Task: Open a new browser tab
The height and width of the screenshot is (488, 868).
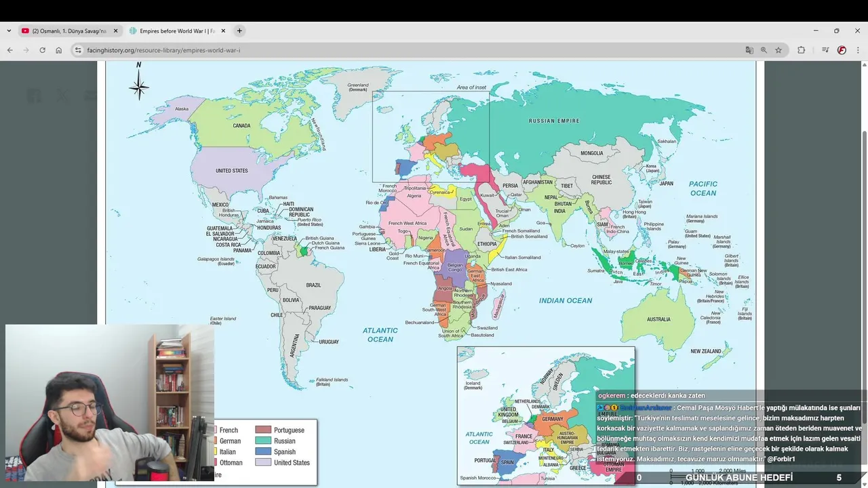Action: (239, 30)
